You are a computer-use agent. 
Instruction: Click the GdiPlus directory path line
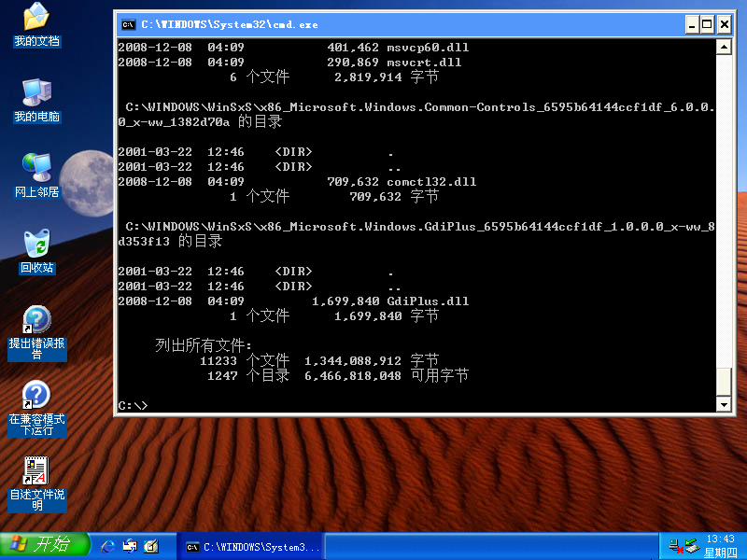[x=416, y=234]
